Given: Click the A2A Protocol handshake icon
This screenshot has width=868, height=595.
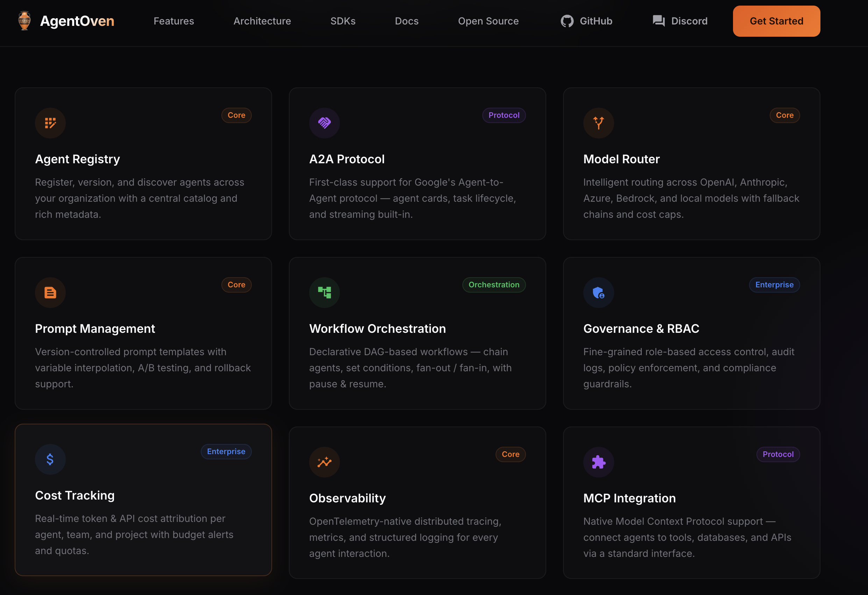Looking at the screenshot, I should (324, 123).
